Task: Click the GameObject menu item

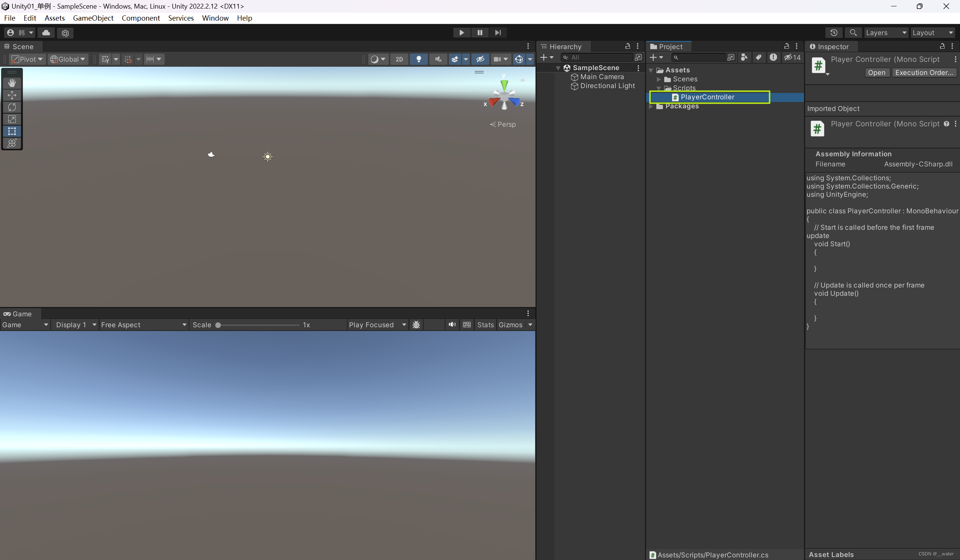Action: [x=94, y=18]
